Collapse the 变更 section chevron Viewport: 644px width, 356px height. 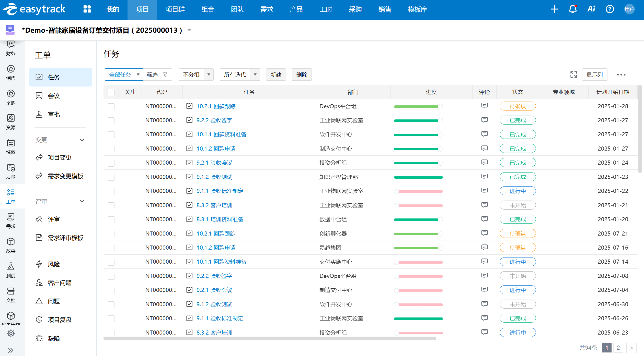pyautogui.click(x=82, y=140)
